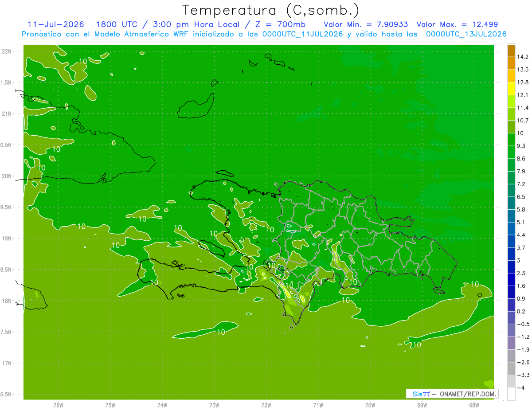Click the "19N" latitude tick label
Viewport: 532px width, 411px height.
[8, 239]
